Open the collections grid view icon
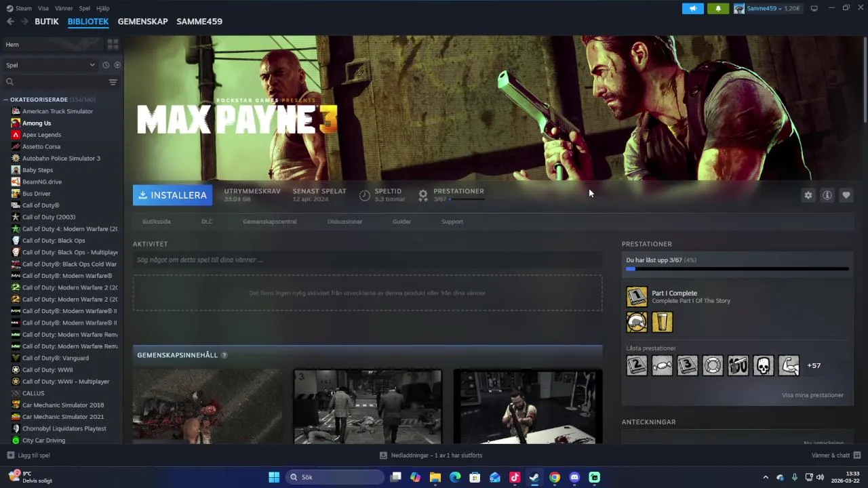Image resolution: width=868 pixels, height=488 pixels. [x=113, y=44]
